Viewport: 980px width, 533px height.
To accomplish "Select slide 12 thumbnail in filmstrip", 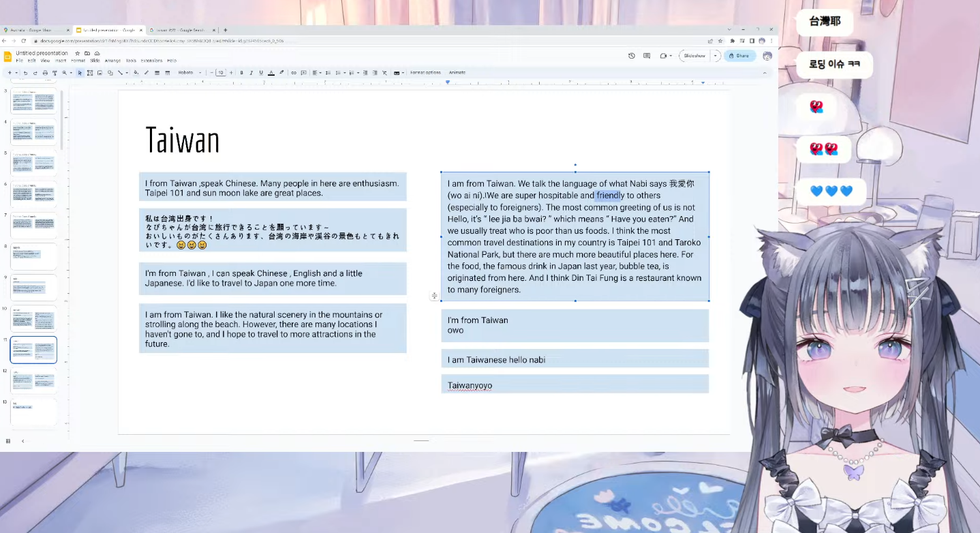I will pos(33,380).
